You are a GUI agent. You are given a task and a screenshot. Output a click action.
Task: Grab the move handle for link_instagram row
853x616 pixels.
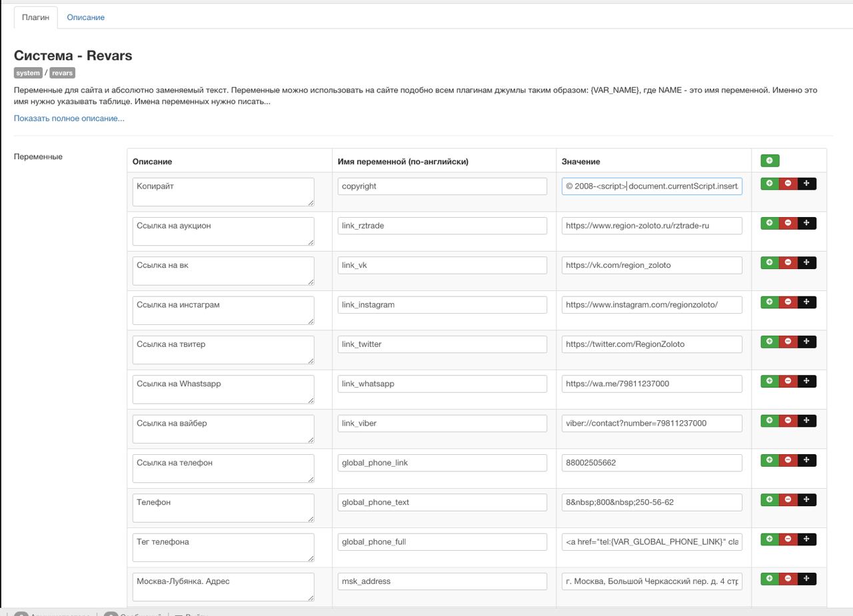806,302
